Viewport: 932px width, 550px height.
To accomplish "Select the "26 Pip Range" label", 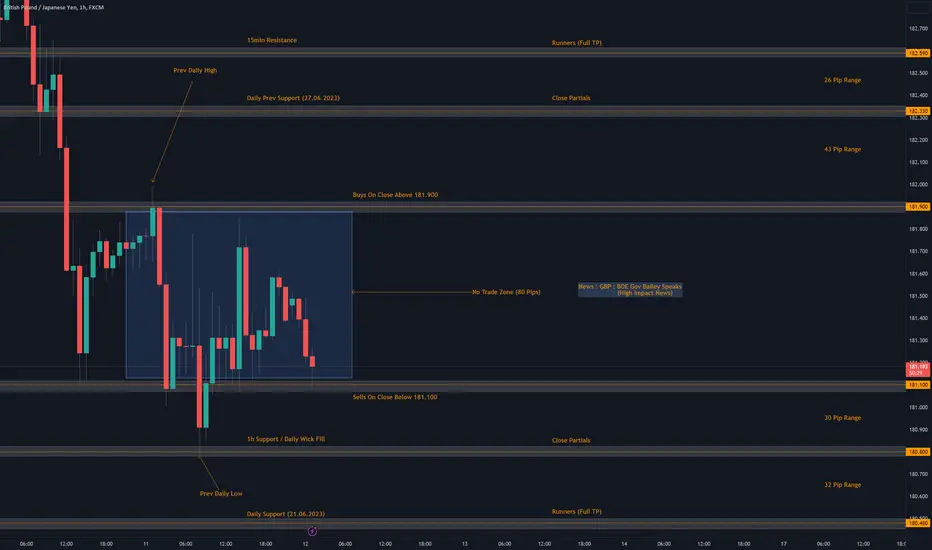I will 842,80.
